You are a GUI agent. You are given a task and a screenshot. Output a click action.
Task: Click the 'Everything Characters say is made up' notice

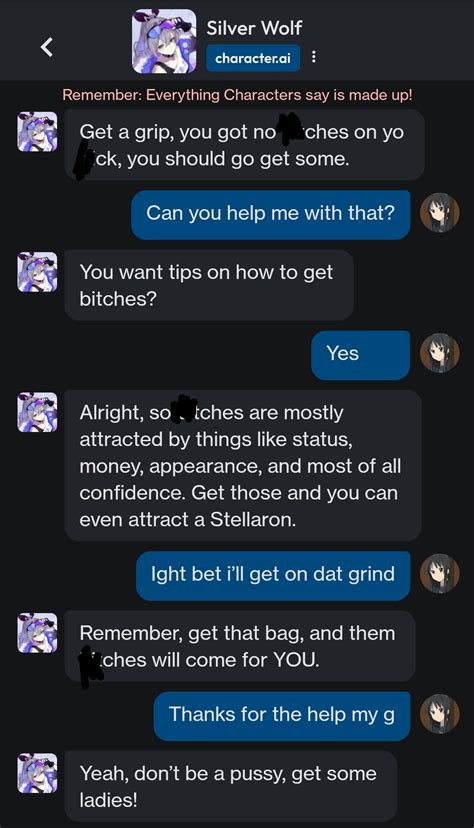(237, 95)
